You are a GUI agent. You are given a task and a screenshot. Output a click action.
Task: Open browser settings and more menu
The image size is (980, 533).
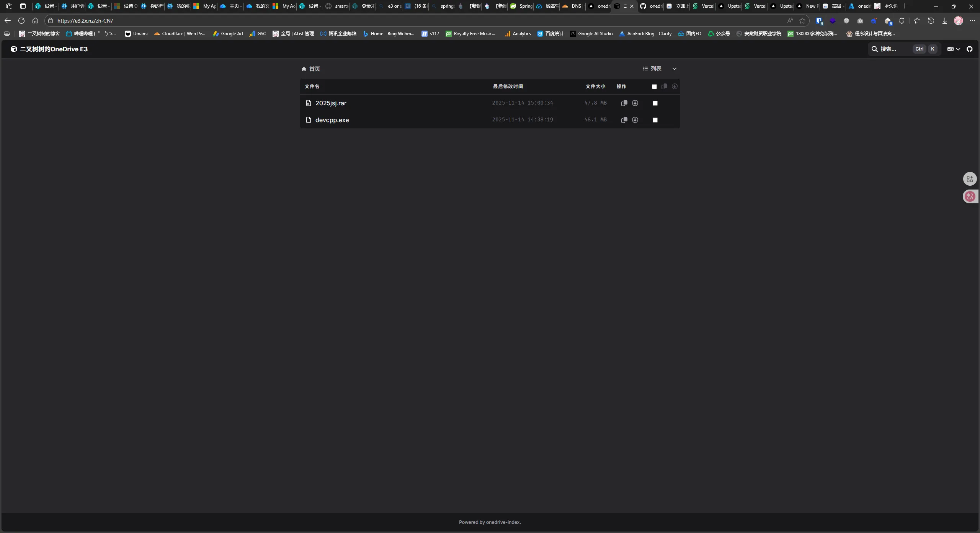click(972, 21)
